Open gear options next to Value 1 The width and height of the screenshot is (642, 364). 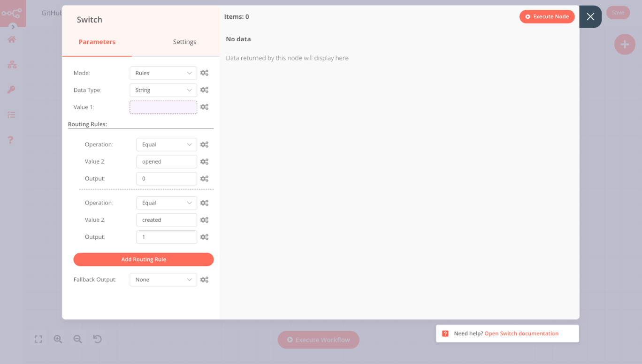click(x=204, y=106)
